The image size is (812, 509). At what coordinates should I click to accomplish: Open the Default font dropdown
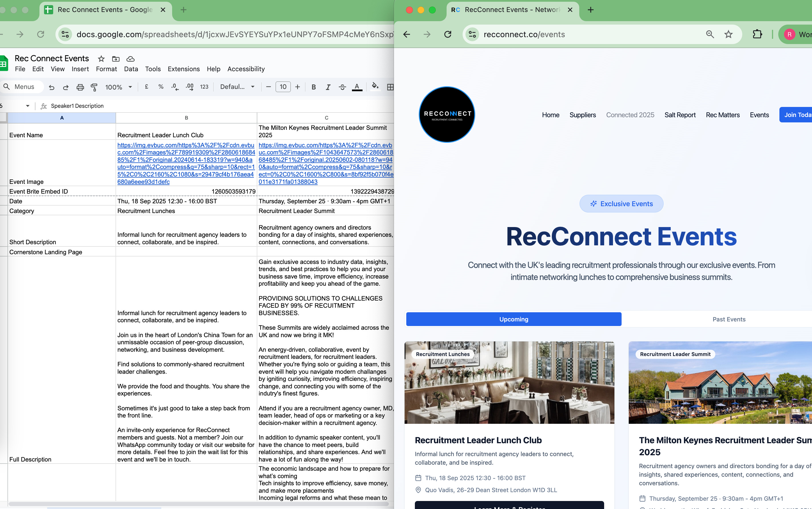click(237, 87)
